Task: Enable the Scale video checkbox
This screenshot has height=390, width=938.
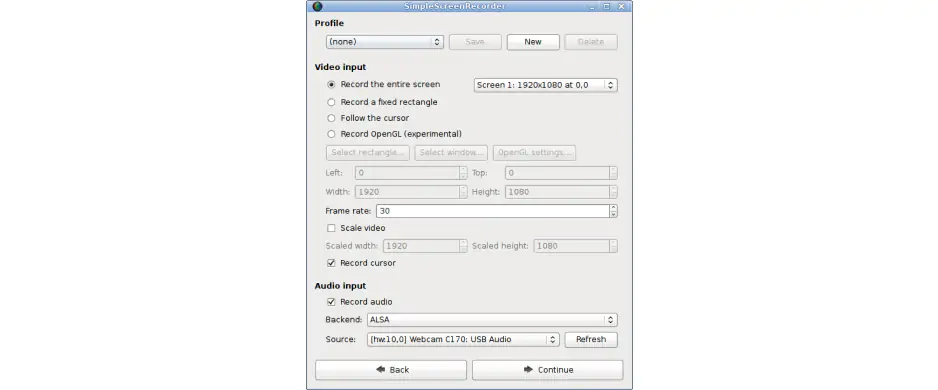Action: pyautogui.click(x=331, y=228)
